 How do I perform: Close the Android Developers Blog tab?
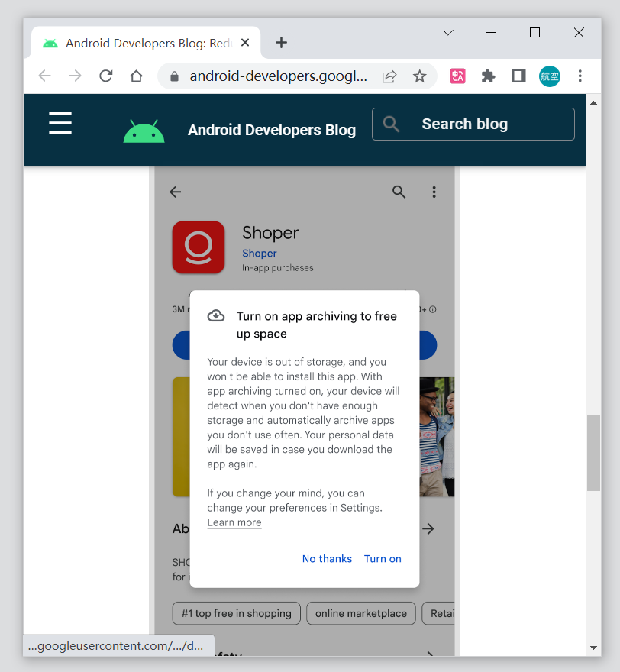pos(245,43)
